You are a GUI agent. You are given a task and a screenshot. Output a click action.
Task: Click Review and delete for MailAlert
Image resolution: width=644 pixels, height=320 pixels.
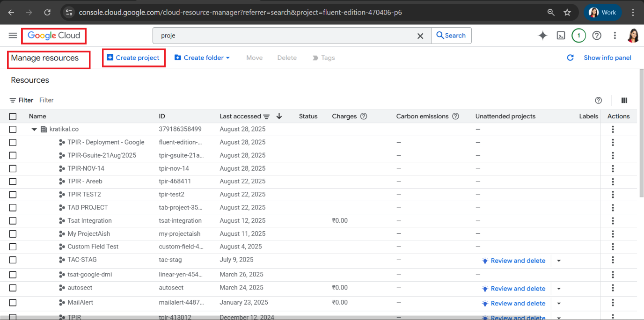pos(514,304)
